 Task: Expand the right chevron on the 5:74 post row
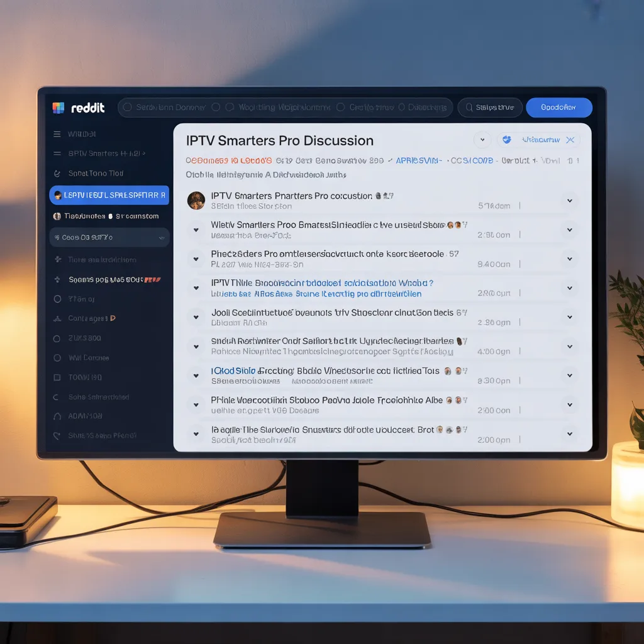pyautogui.click(x=569, y=201)
